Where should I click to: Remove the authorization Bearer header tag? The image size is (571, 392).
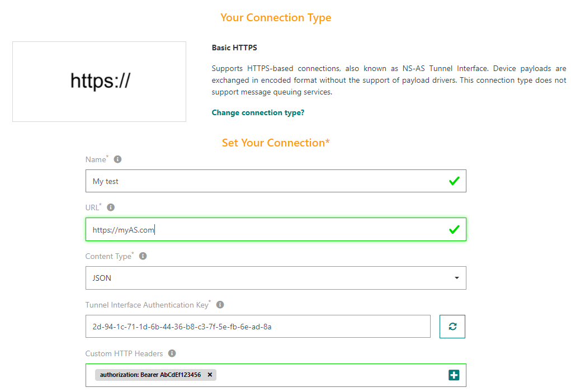210,375
